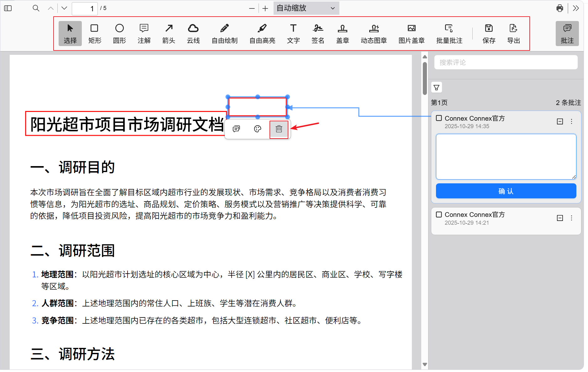Open more options on 14:21 comment
The image size is (588, 372).
pyautogui.click(x=571, y=218)
